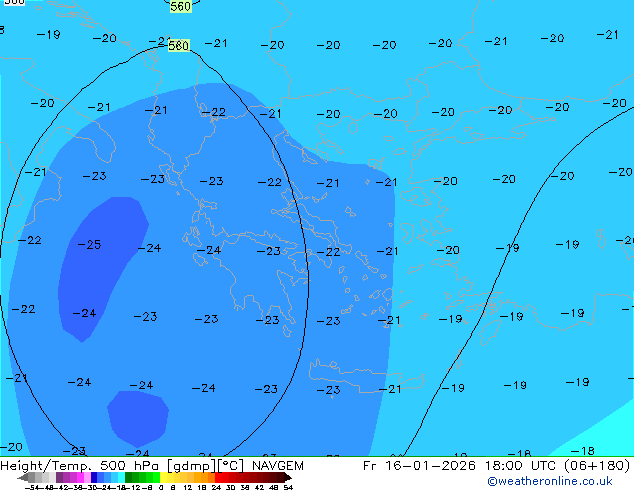Viewport: 634px width, 490px height.
Task: Click the -25 temperature value on the map
Action: coord(89,245)
